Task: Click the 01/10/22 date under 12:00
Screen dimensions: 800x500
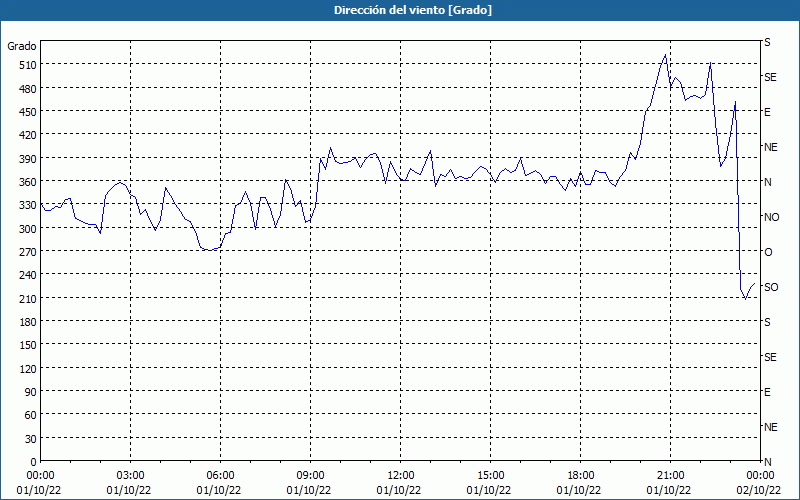Action: [399, 490]
